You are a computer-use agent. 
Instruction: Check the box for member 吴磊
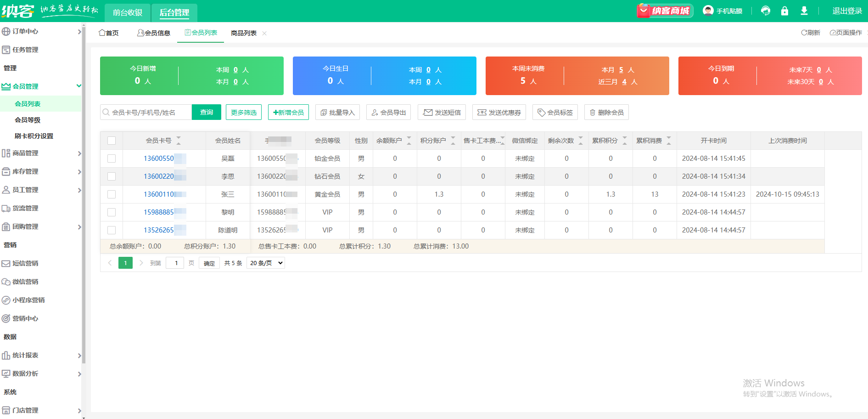click(112, 159)
